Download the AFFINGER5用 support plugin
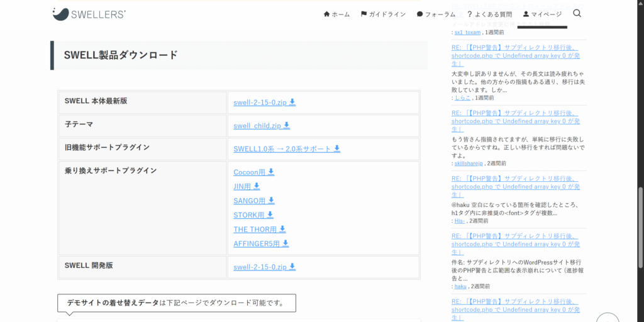 tap(261, 244)
